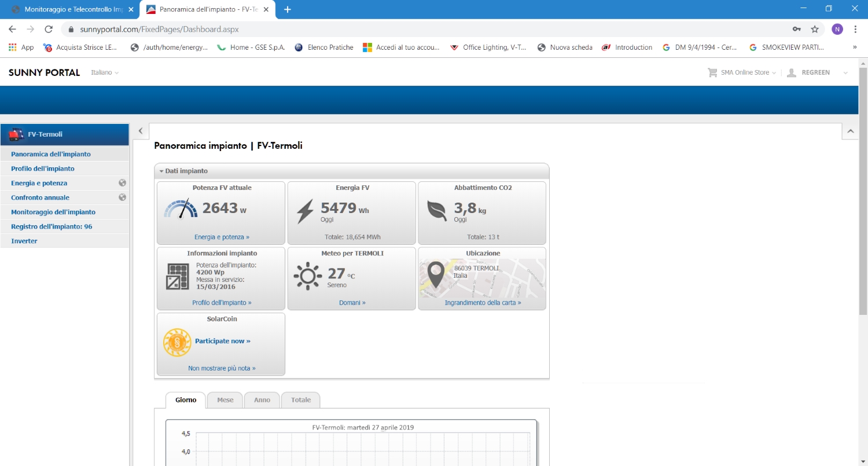Click the '5479 Wh' energy value

pyautogui.click(x=345, y=208)
